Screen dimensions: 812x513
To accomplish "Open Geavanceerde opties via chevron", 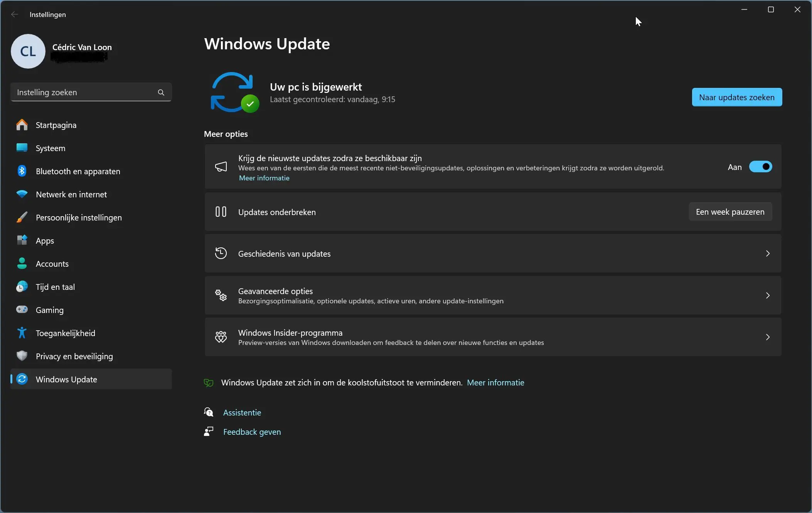I will point(768,295).
